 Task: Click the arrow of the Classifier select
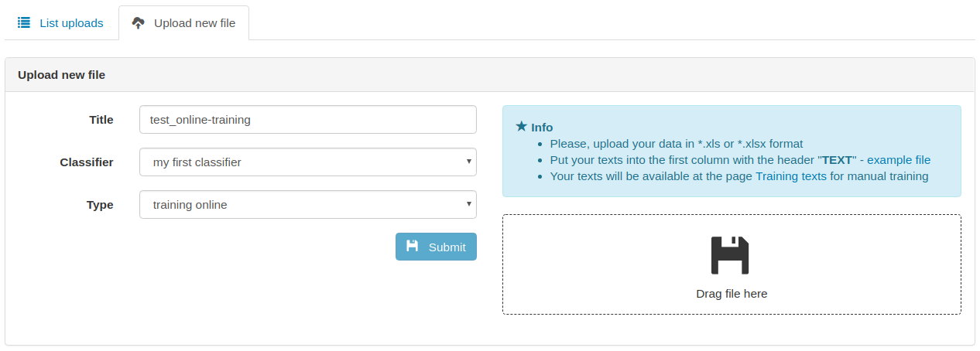(469, 162)
